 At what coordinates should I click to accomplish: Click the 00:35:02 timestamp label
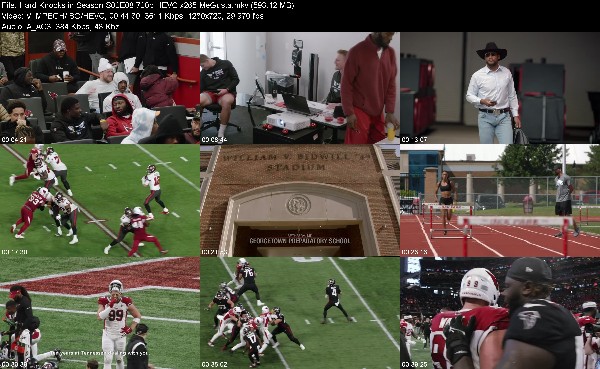pyautogui.click(x=214, y=365)
